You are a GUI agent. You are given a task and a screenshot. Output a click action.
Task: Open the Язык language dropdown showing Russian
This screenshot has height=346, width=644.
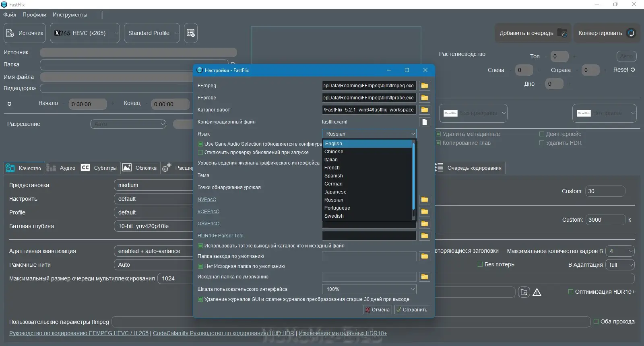click(x=369, y=134)
